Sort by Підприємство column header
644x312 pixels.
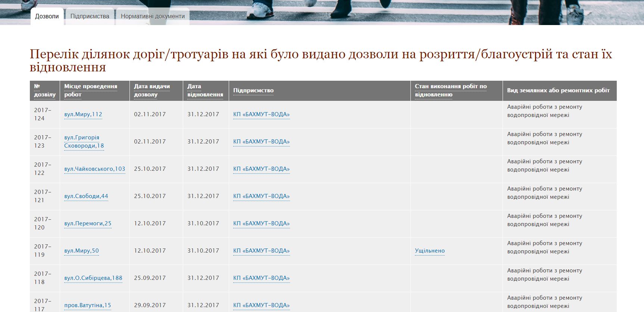point(253,90)
